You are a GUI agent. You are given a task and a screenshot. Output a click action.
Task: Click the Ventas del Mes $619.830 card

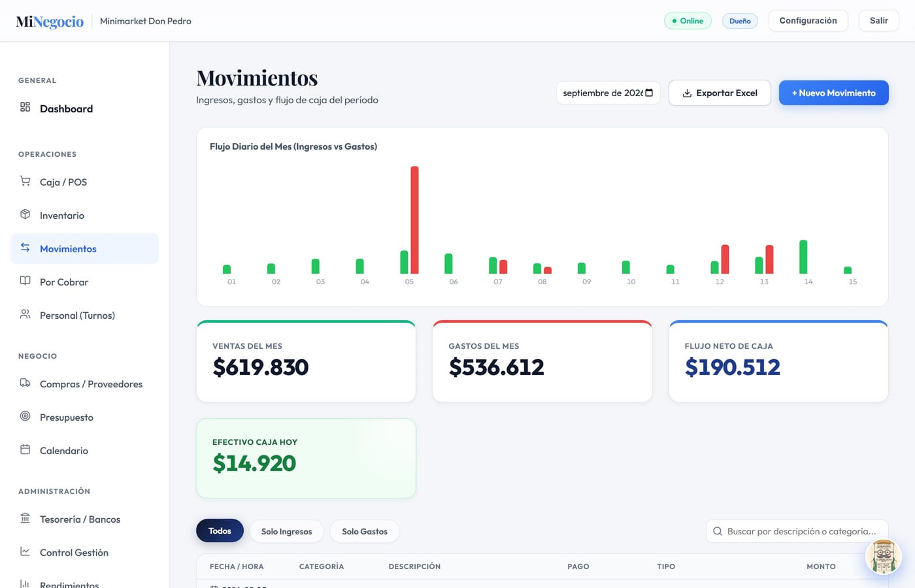pyautogui.click(x=306, y=361)
